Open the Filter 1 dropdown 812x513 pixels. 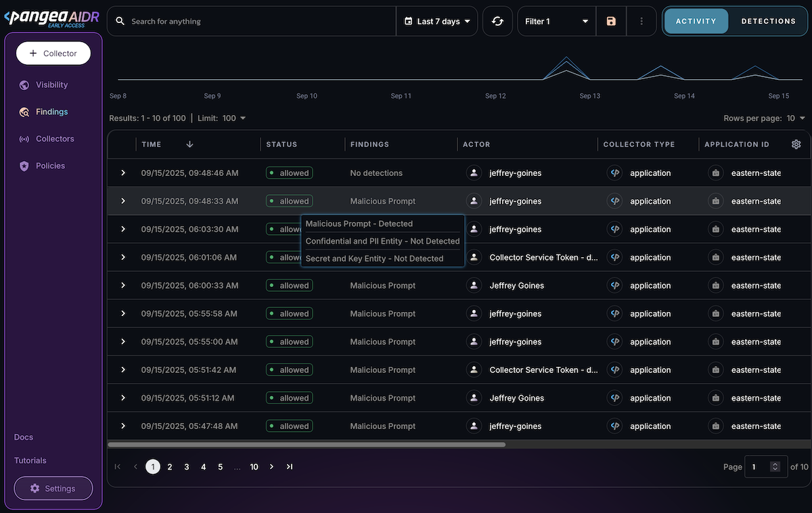point(556,22)
